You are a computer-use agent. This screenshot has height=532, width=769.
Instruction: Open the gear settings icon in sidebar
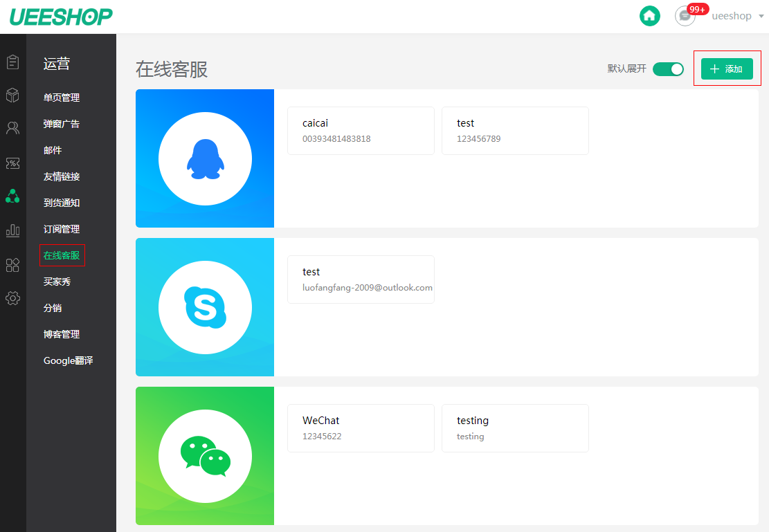coord(12,298)
